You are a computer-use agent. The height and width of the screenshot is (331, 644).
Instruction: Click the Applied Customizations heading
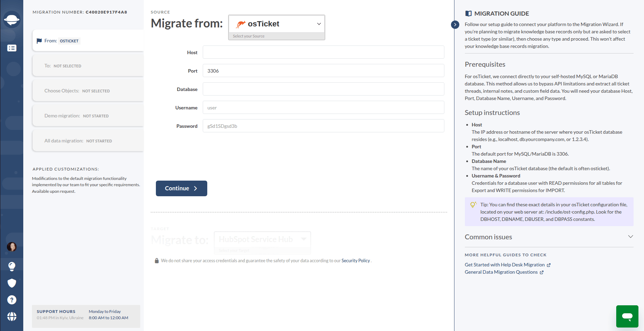(66, 169)
